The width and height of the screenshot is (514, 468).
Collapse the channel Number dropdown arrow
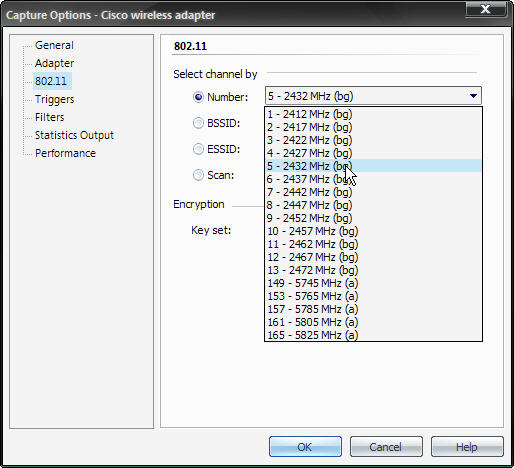pos(473,96)
